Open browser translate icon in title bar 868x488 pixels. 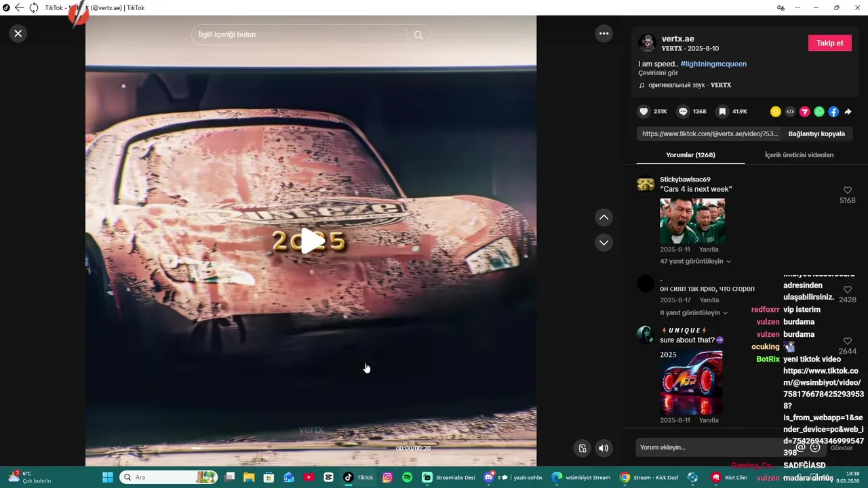[781, 7]
